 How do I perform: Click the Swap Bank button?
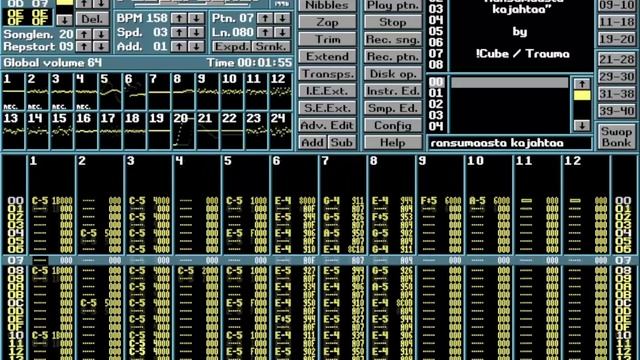pos(616,137)
